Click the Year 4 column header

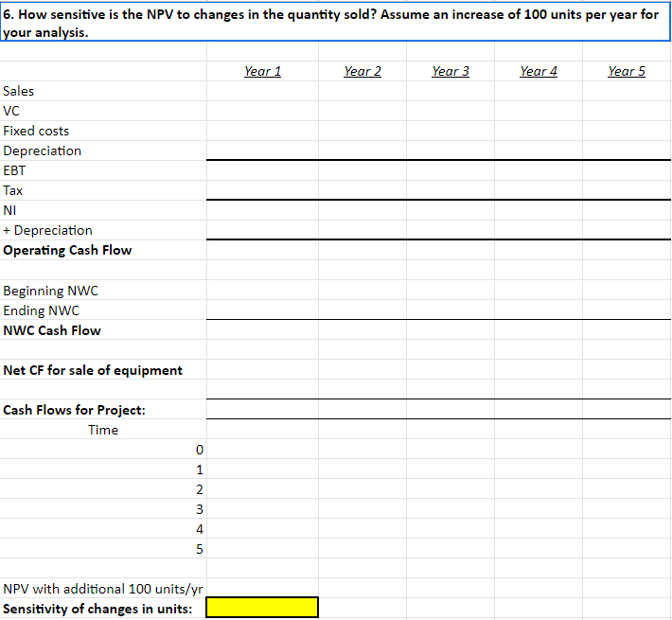point(539,71)
